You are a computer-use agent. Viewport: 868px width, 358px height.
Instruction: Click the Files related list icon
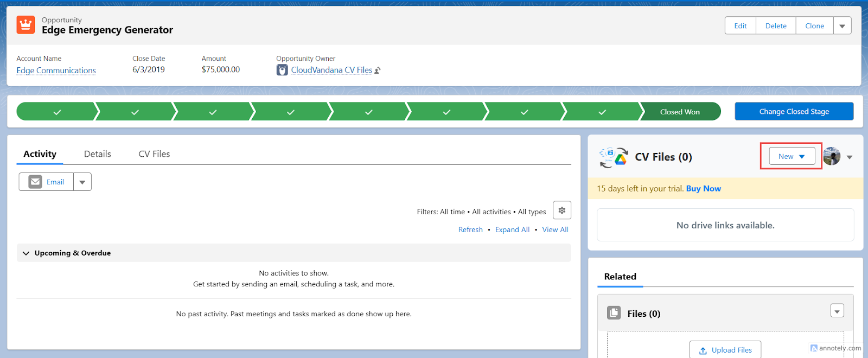[614, 313]
